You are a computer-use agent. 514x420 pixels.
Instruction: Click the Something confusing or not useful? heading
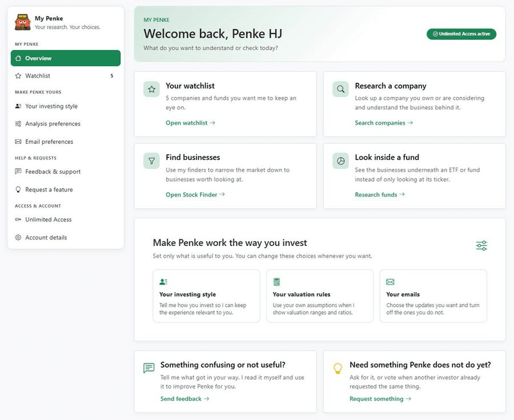coord(223,365)
